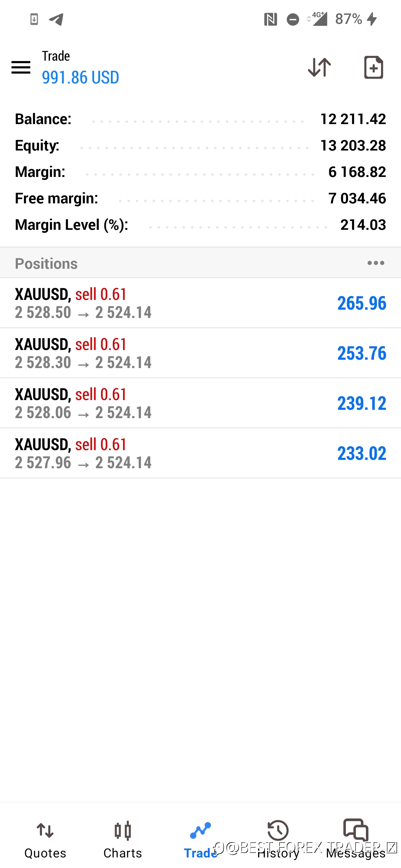This screenshot has height=868, width=401.
Task: Select the active Trade tab label
Action: 200,853
